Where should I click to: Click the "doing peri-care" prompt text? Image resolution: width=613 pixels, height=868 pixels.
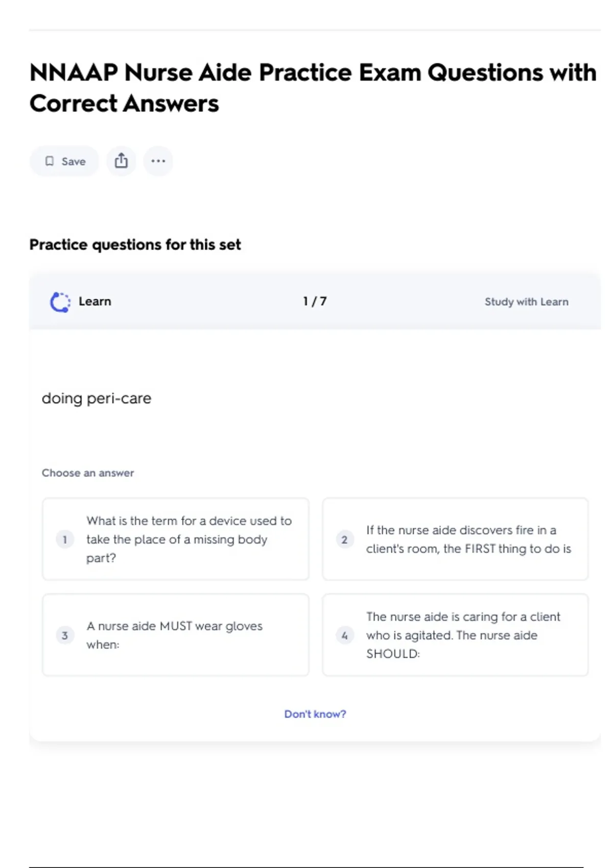pos(97,398)
